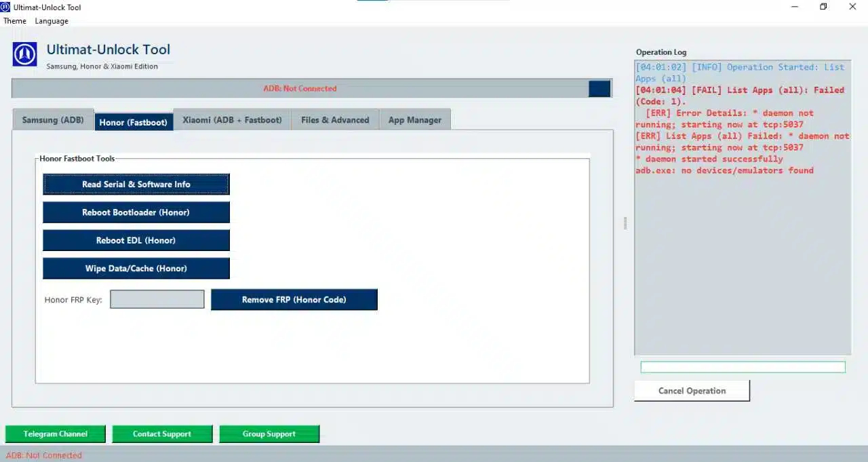Screen dimensions: 868x462
Task: Open the Theme menu
Action: pyautogui.click(x=14, y=21)
